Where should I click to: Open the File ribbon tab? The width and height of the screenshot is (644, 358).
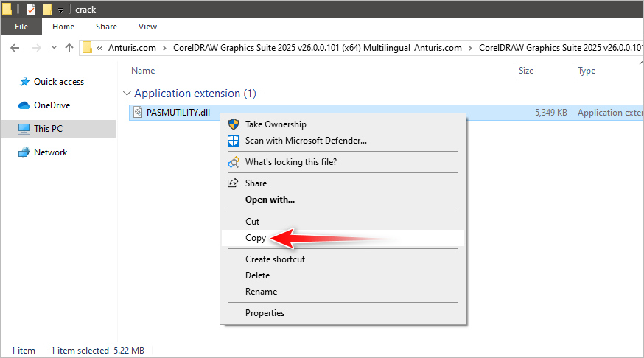[22, 27]
